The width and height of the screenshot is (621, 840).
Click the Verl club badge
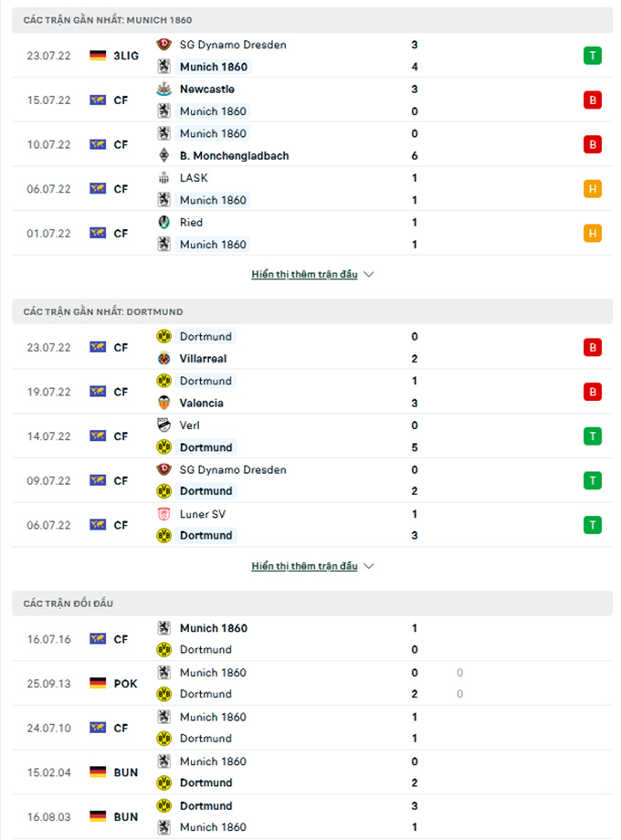[x=164, y=425]
